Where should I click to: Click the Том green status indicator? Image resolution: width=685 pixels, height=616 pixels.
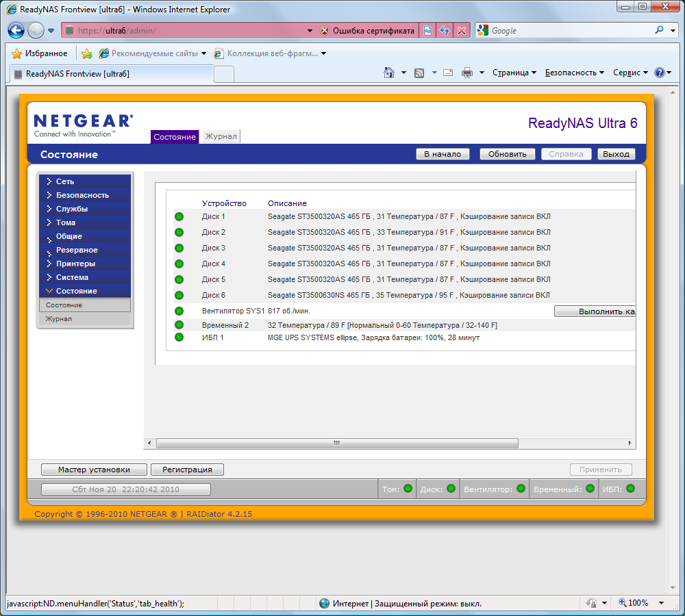click(408, 489)
